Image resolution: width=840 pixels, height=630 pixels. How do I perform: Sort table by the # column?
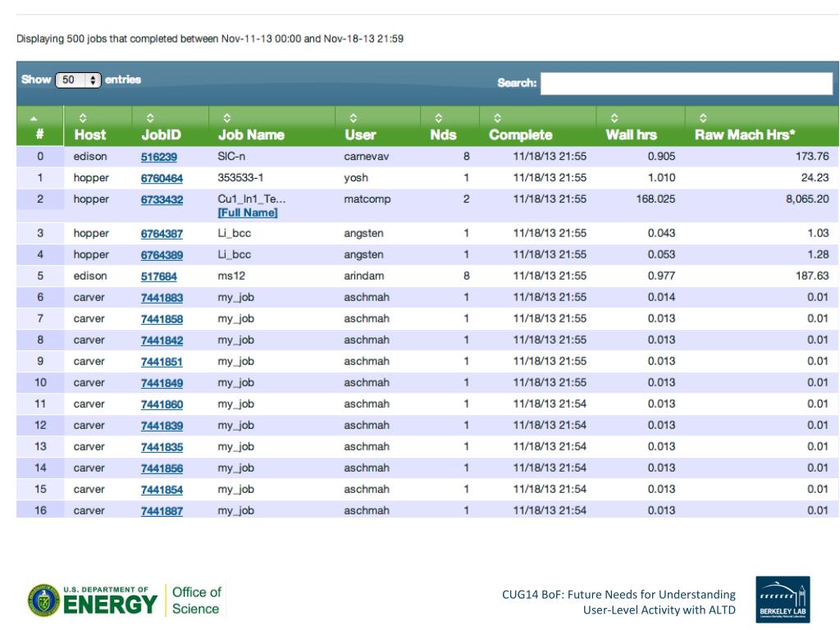(x=39, y=126)
